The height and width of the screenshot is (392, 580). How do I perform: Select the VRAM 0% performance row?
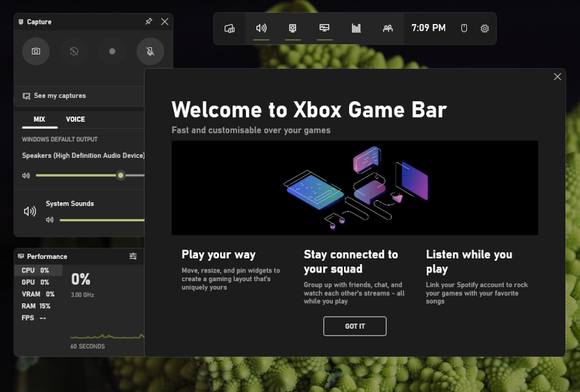[x=38, y=294]
